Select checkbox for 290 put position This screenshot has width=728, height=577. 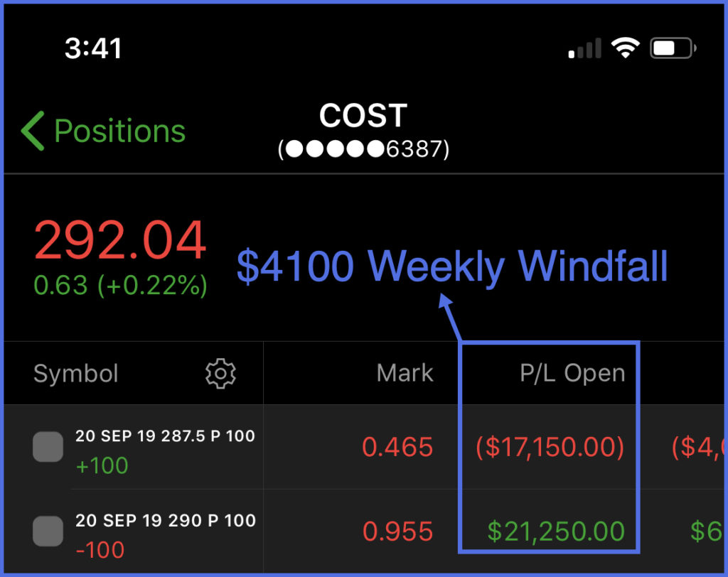tap(48, 532)
